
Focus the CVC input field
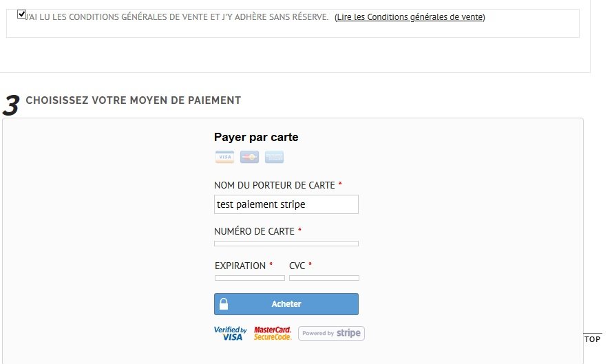pyautogui.click(x=324, y=278)
